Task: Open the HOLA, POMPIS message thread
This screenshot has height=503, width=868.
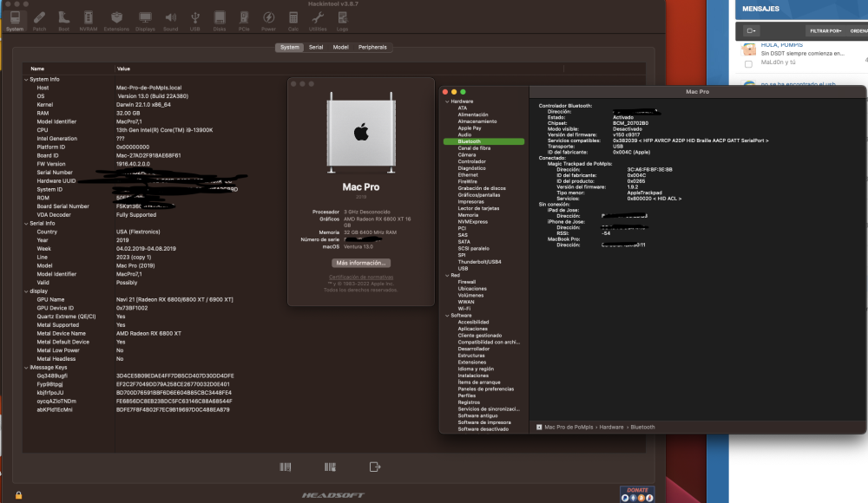Action: click(782, 45)
